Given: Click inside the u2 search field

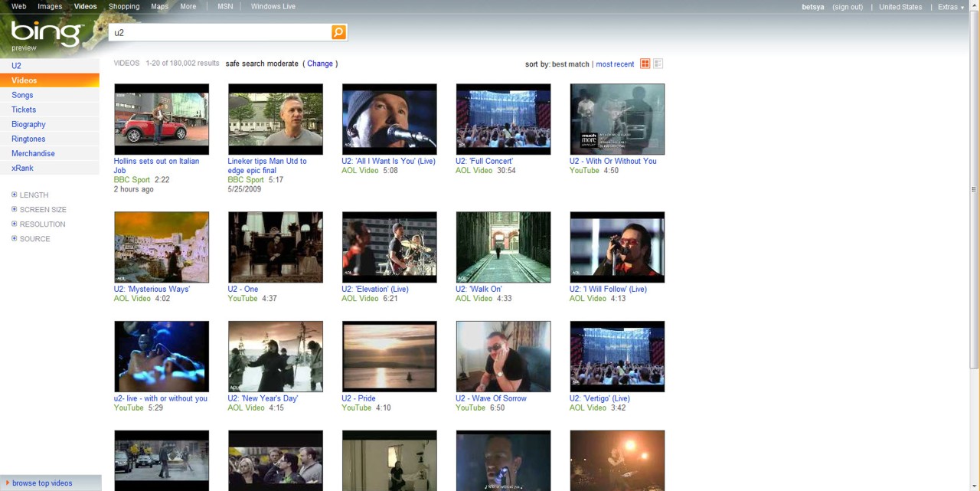Looking at the screenshot, I should pos(222,32).
